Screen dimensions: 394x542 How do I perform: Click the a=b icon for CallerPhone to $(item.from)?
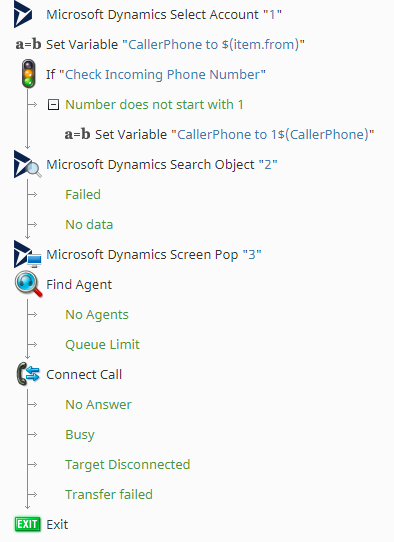coord(28,44)
